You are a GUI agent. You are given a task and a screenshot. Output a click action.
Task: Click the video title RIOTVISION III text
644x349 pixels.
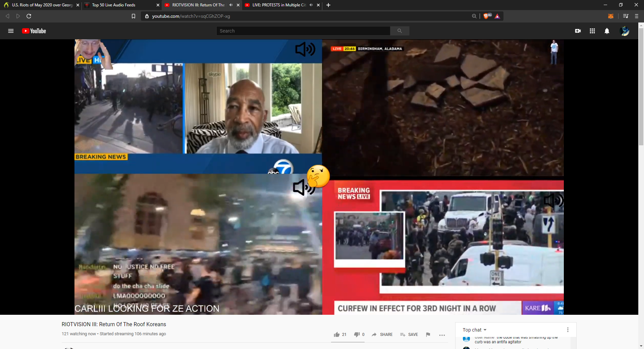coord(114,324)
